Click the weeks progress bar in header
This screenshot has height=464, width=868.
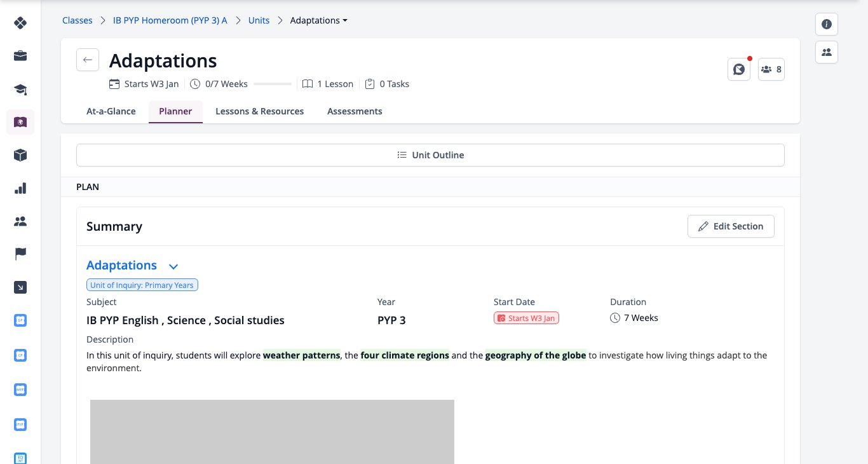(272, 84)
